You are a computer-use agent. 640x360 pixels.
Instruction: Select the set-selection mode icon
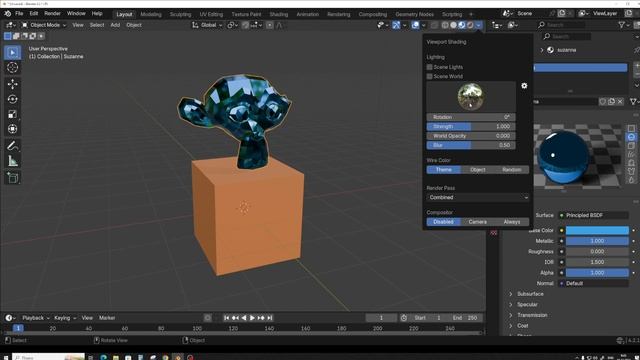pyautogui.click(x=8, y=36)
